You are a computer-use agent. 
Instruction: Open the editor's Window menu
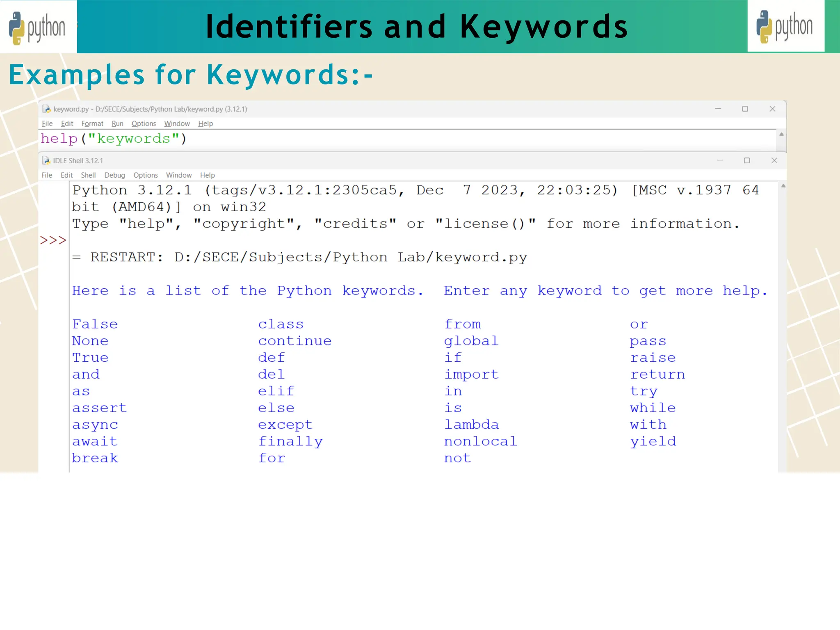[x=177, y=123]
